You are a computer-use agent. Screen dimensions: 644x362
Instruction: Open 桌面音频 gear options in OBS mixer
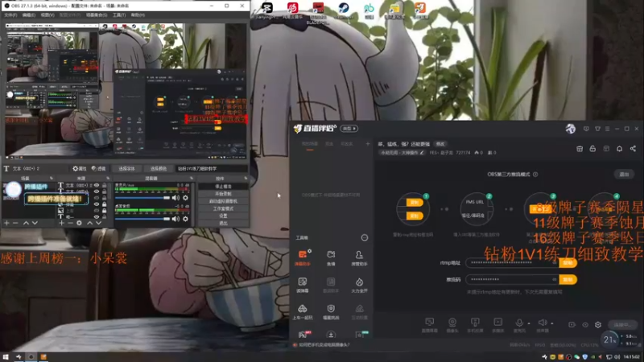tap(186, 219)
